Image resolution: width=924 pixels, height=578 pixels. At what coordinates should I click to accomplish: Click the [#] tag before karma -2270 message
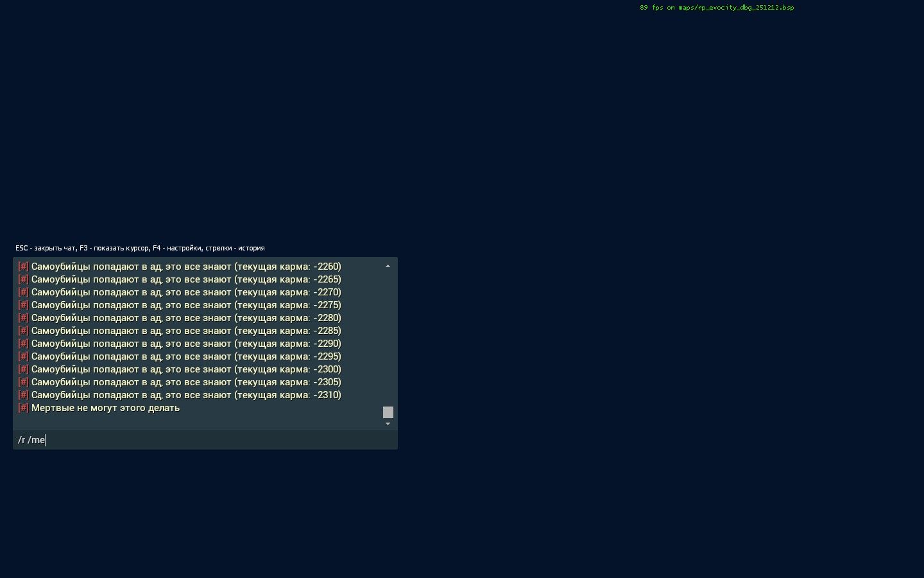point(23,292)
